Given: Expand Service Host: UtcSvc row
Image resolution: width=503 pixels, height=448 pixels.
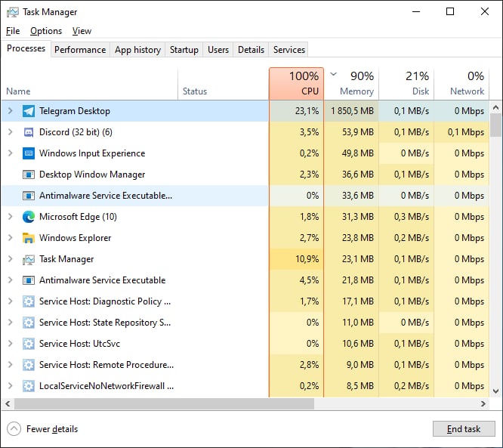Looking at the screenshot, I should pyautogui.click(x=11, y=344).
